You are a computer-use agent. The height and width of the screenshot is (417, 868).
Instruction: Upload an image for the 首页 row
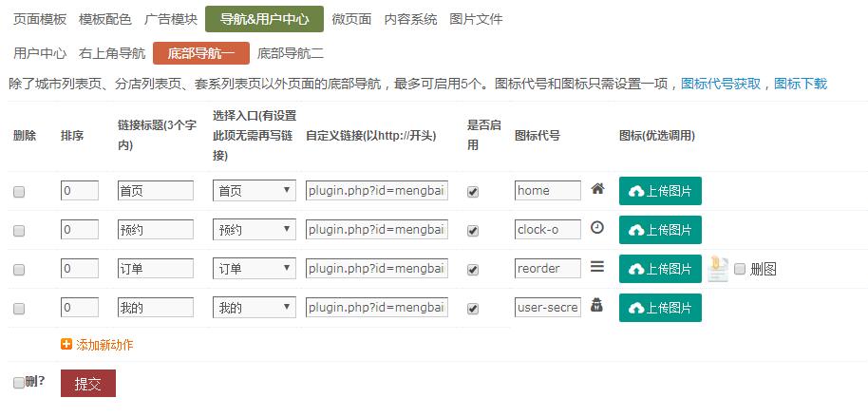point(660,191)
